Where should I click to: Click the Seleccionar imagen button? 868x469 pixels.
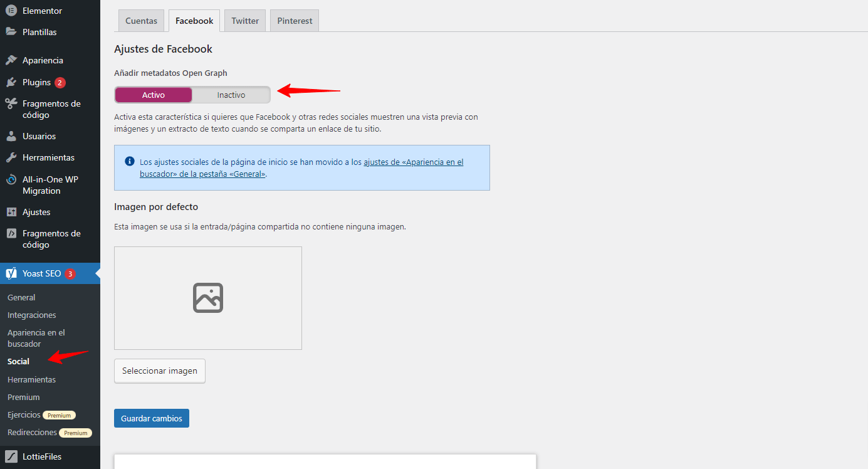[x=160, y=371]
